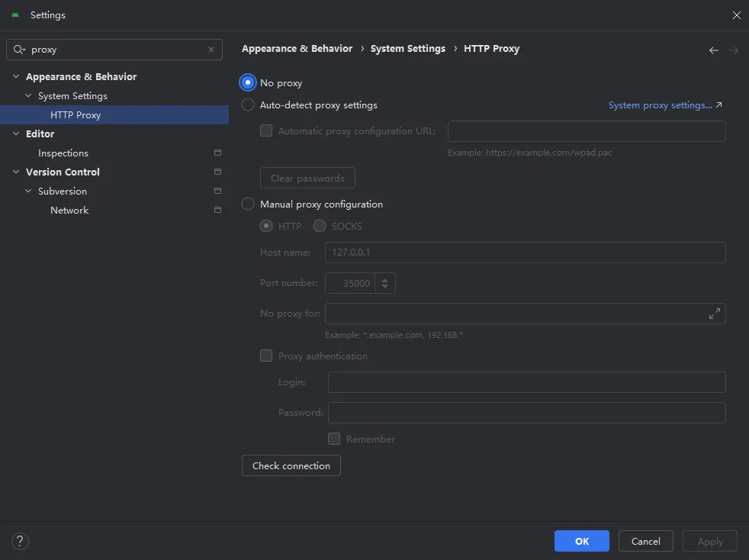The height and width of the screenshot is (560, 749).
Task: Click the project-level icon beside Network
Action: coord(217,211)
